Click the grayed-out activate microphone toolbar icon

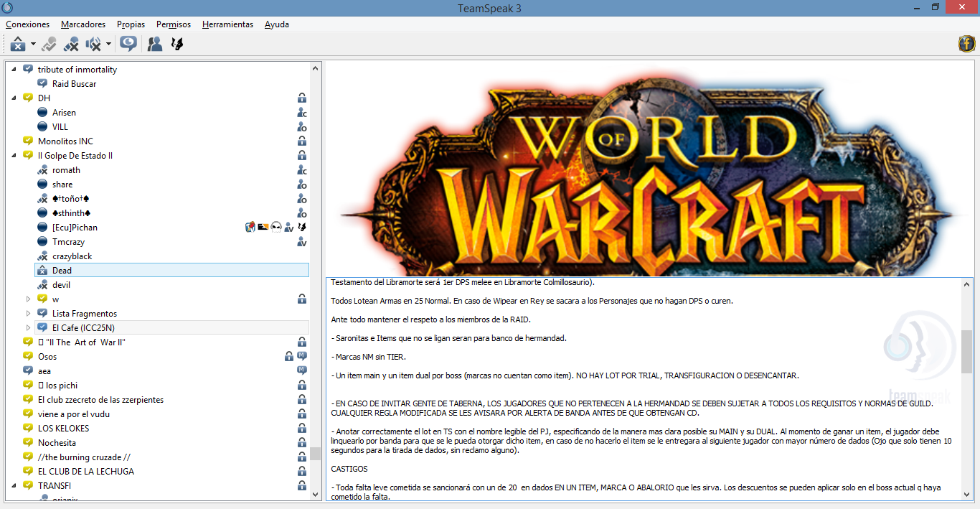coord(49,45)
